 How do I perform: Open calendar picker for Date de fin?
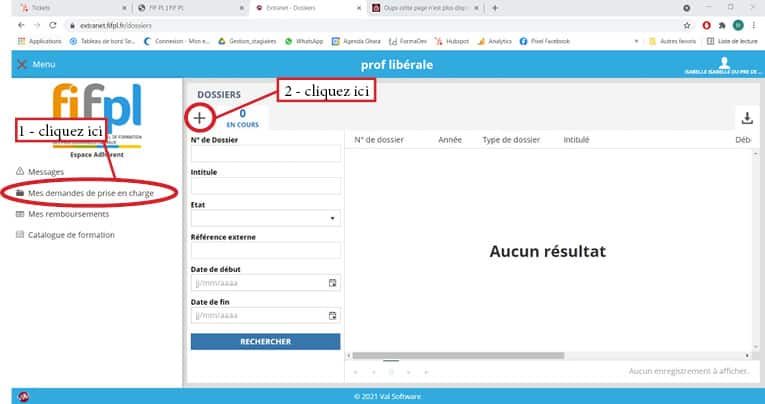coord(333,315)
